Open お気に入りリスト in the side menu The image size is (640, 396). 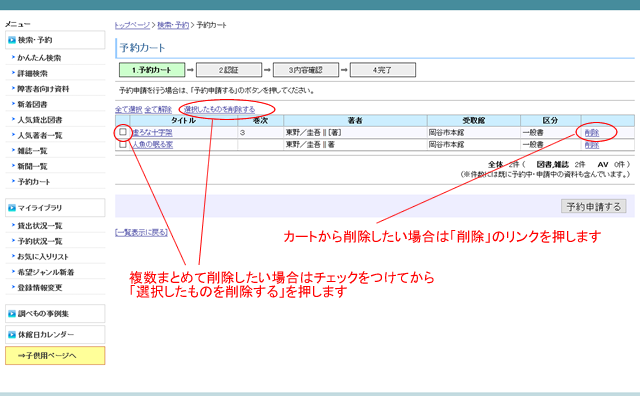(43, 257)
